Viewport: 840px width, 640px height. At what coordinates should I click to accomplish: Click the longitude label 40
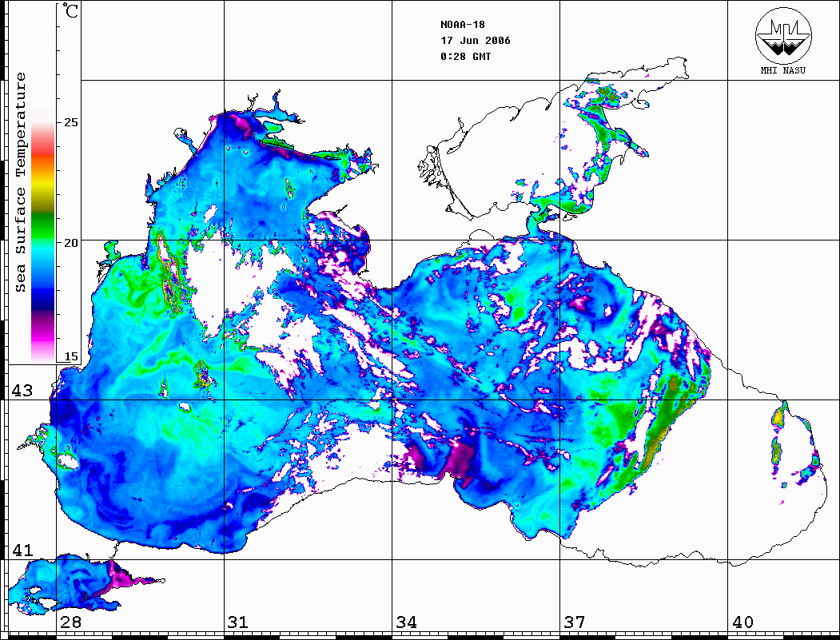[742, 622]
